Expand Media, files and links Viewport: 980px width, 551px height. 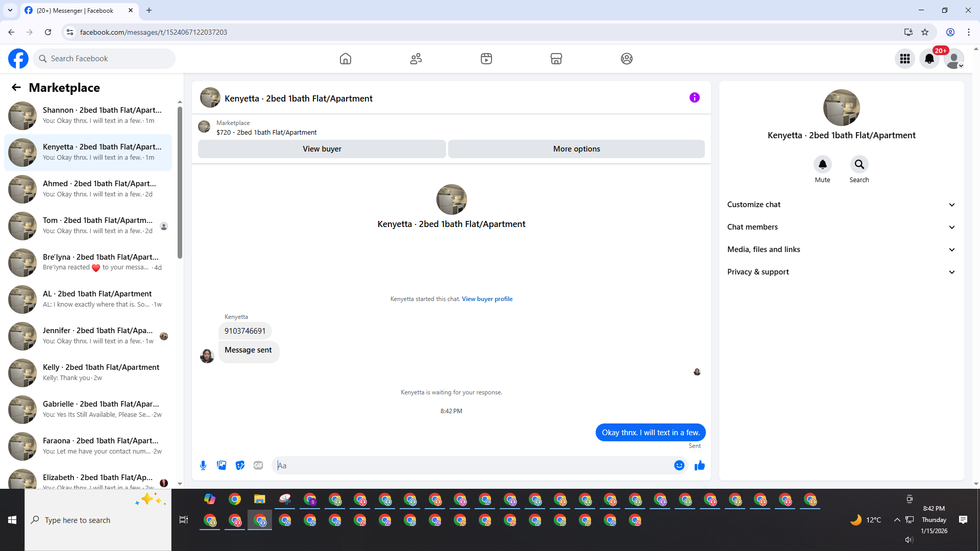[x=841, y=249]
